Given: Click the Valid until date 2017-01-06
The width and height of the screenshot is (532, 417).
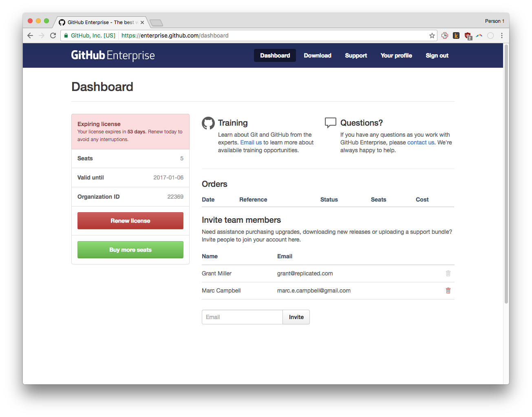Looking at the screenshot, I should point(168,177).
